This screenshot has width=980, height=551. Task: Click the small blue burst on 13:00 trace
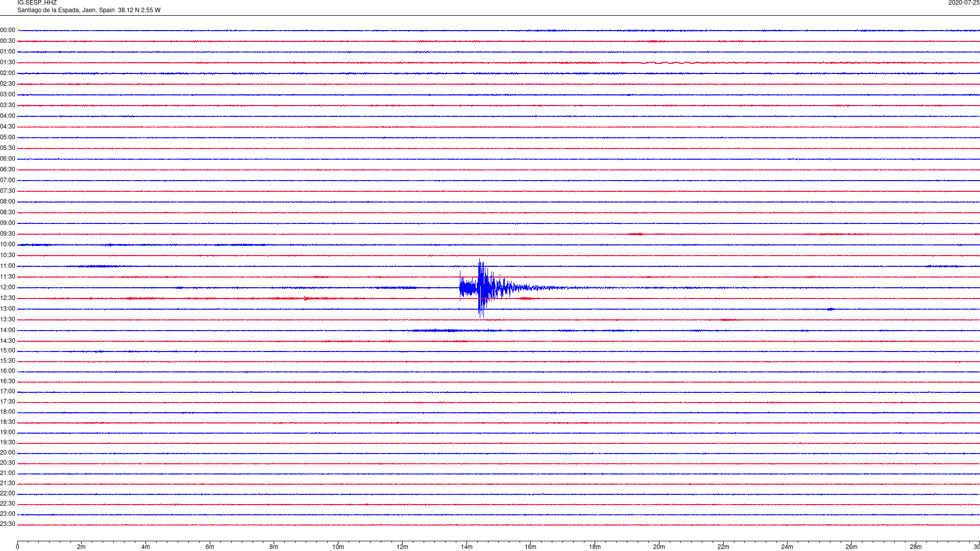click(x=831, y=309)
